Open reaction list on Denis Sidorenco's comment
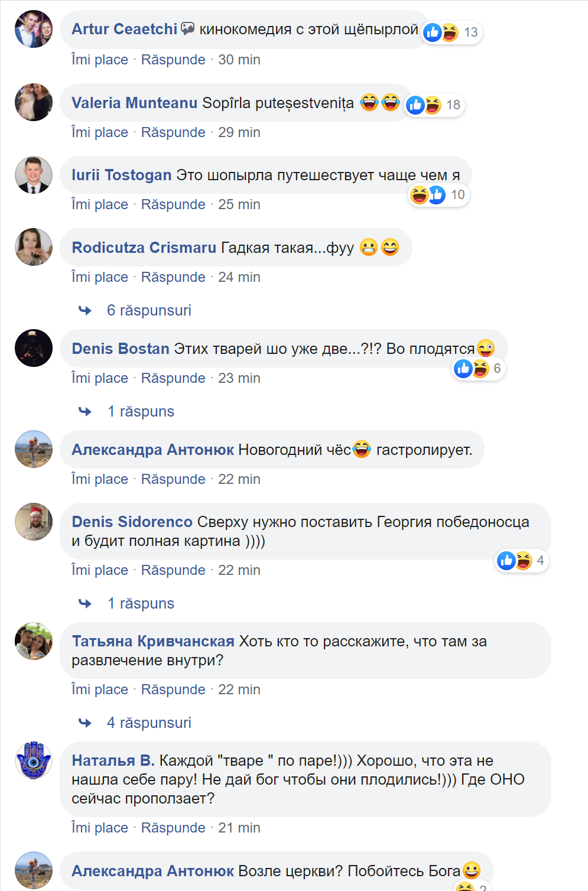The height and width of the screenshot is (891, 588). point(521,561)
